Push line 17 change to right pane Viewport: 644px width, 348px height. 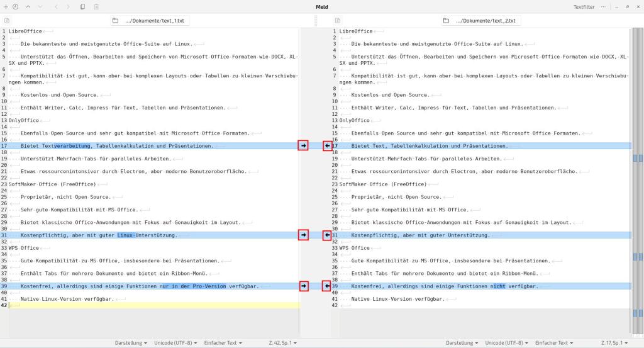tap(303, 145)
